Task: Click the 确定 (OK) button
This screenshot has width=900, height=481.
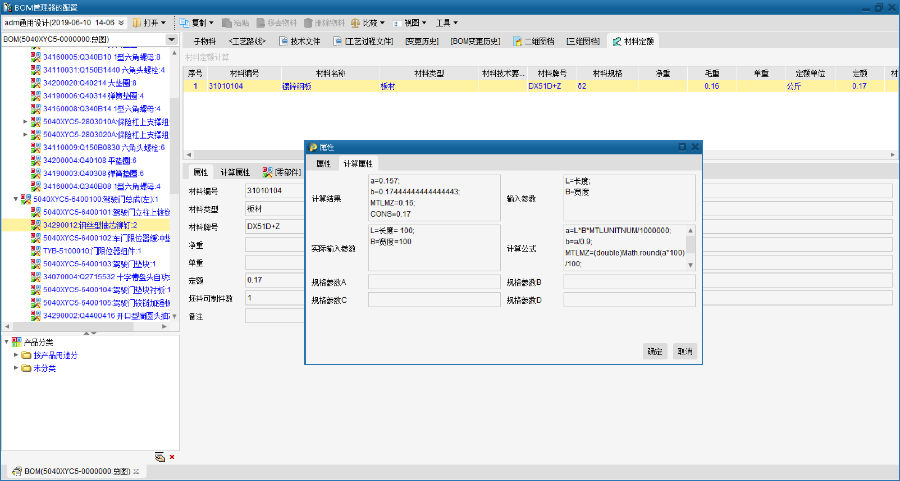Action: tap(654, 351)
